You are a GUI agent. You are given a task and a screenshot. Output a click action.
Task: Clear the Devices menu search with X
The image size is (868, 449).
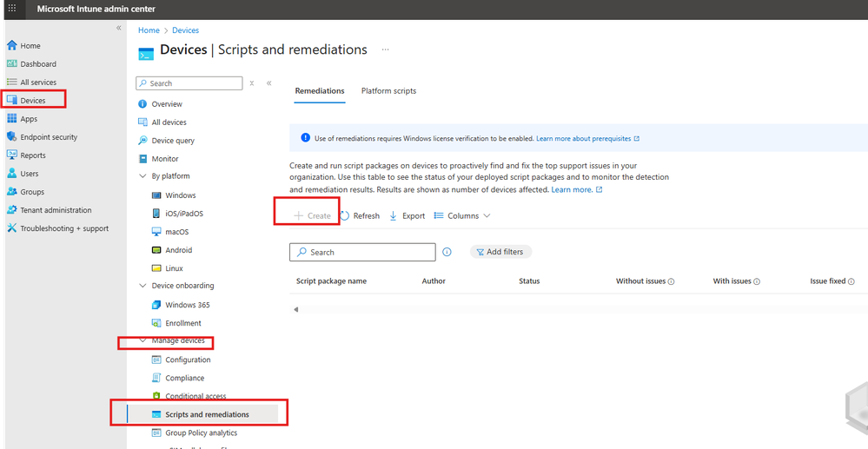(x=251, y=83)
